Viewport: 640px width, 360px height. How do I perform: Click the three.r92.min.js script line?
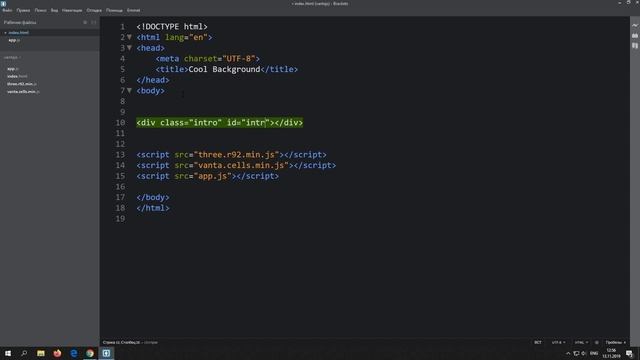point(231,155)
